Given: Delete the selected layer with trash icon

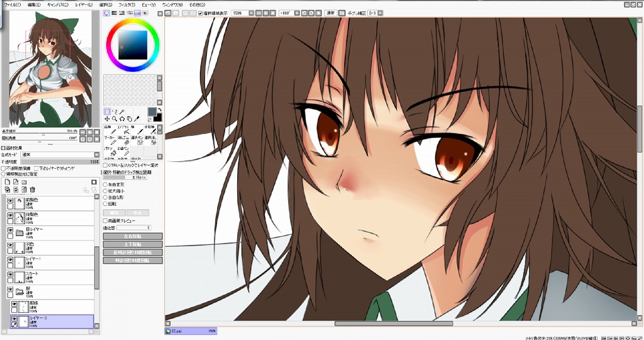Looking at the screenshot, I should point(33,190).
